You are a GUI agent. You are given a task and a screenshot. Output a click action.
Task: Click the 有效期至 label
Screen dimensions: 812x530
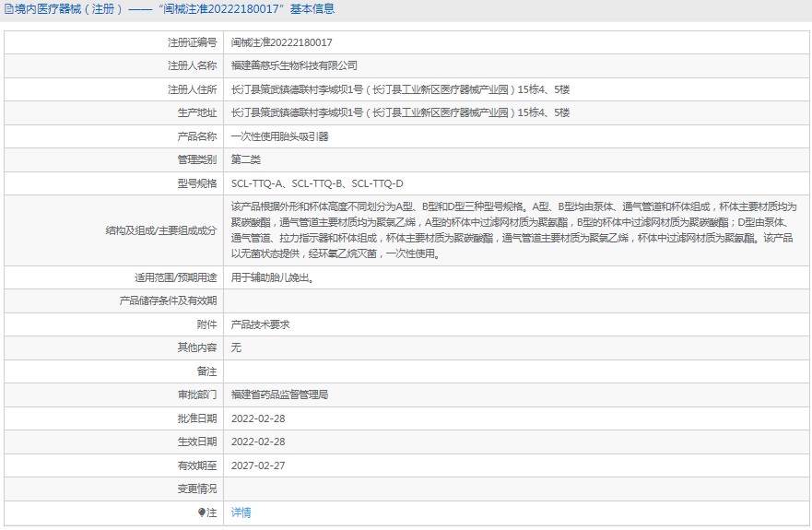[197, 465]
